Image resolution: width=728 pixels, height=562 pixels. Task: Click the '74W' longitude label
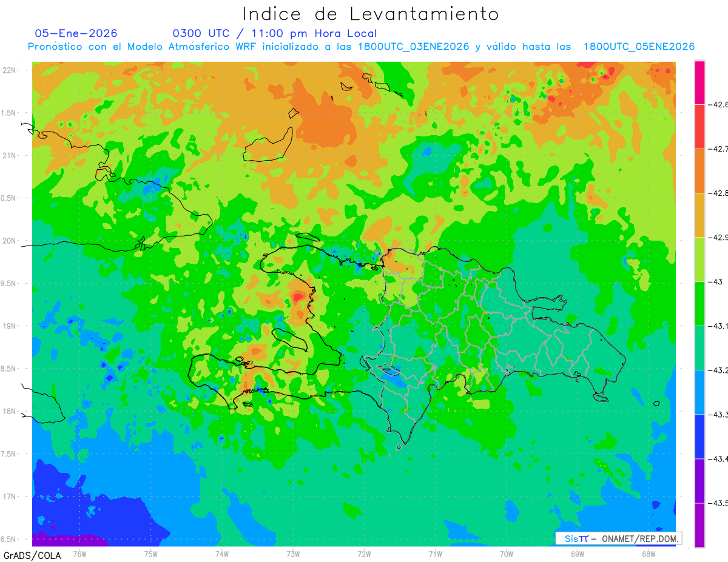[222, 554]
